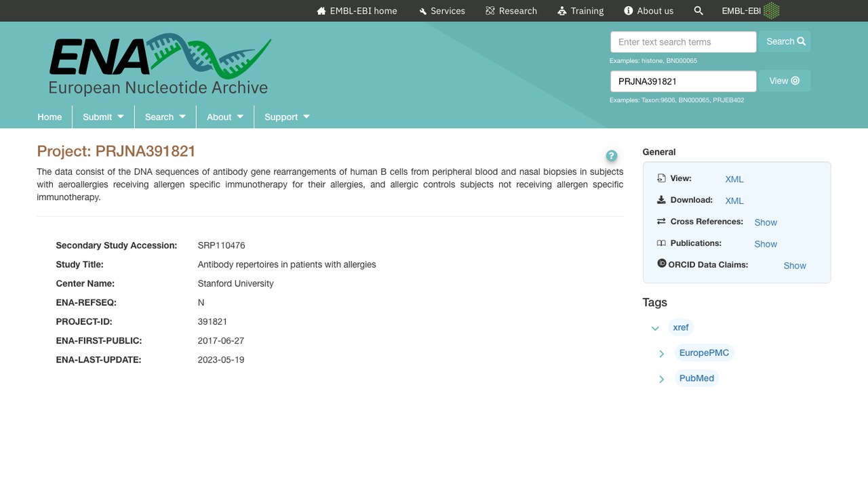Open the teal help question mark icon
The width and height of the screenshot is (868, 488).
click(x=611, y=155)
